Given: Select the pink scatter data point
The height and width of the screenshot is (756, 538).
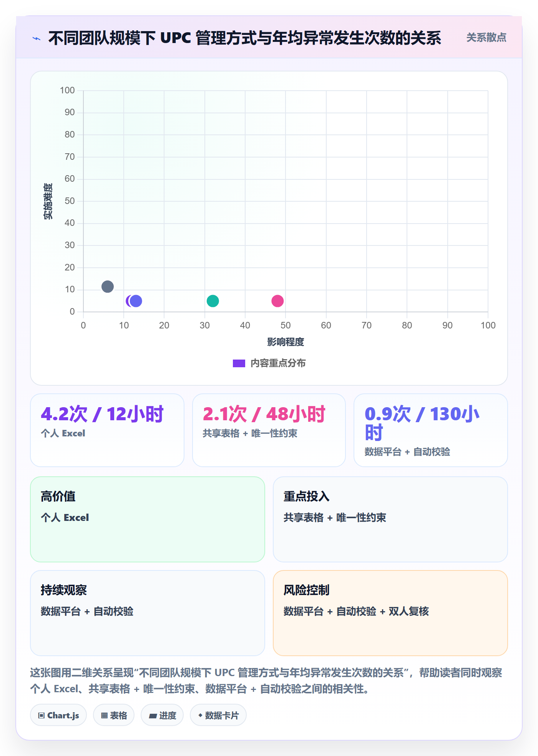Looking at the screenshot, I should (277, 301).
